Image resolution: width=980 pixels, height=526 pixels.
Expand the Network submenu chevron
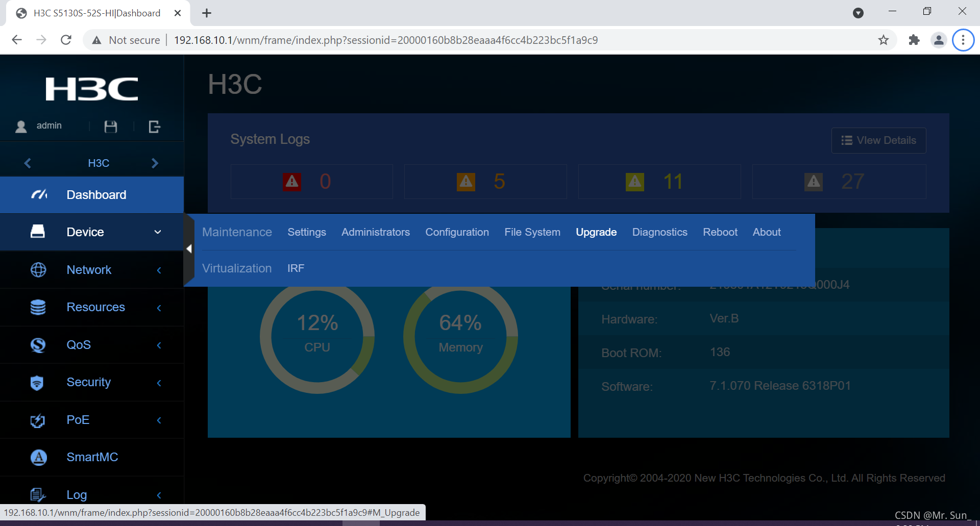[159, 270]
